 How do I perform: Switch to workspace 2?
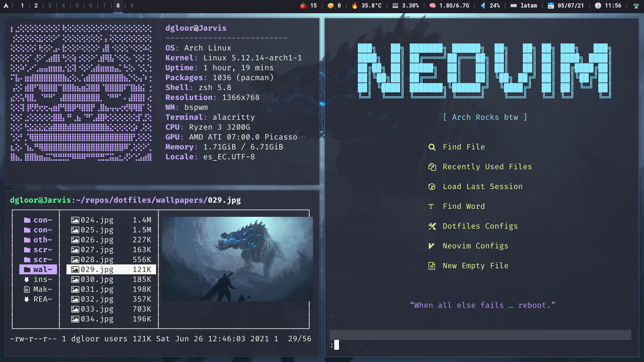click(36, 6)
